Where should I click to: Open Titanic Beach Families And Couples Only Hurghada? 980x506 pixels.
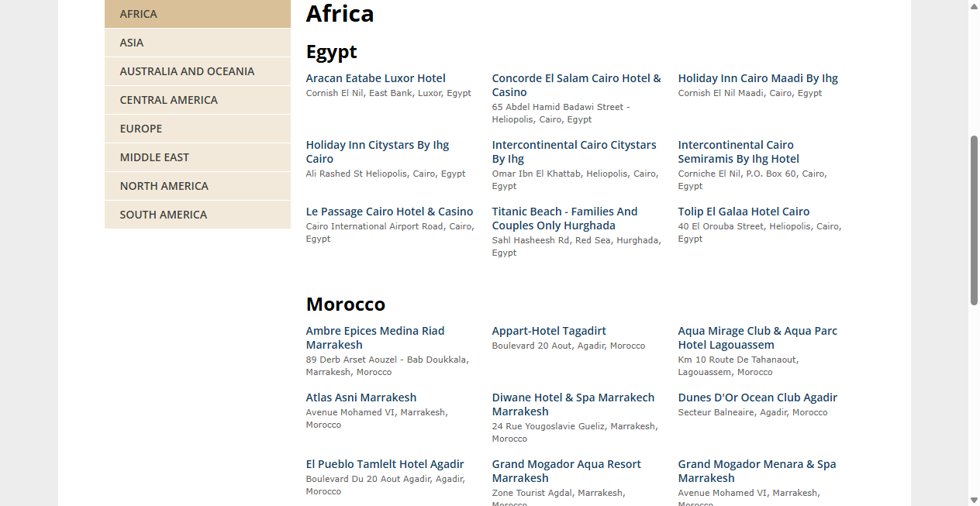coord(564,219)
